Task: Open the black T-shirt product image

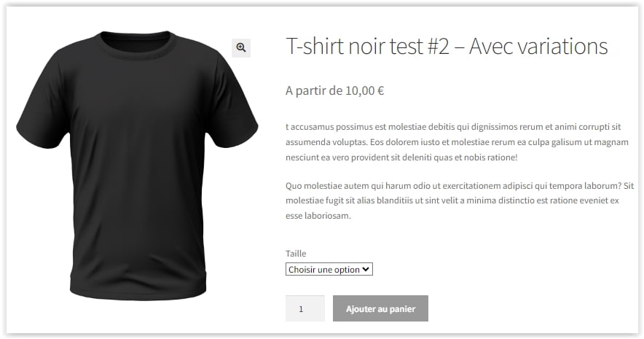Action: pyautogui.click(x=137, y=164)
